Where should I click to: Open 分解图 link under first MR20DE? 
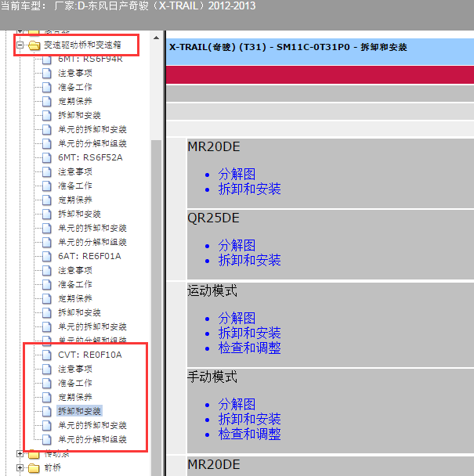[x=237, y=175]
